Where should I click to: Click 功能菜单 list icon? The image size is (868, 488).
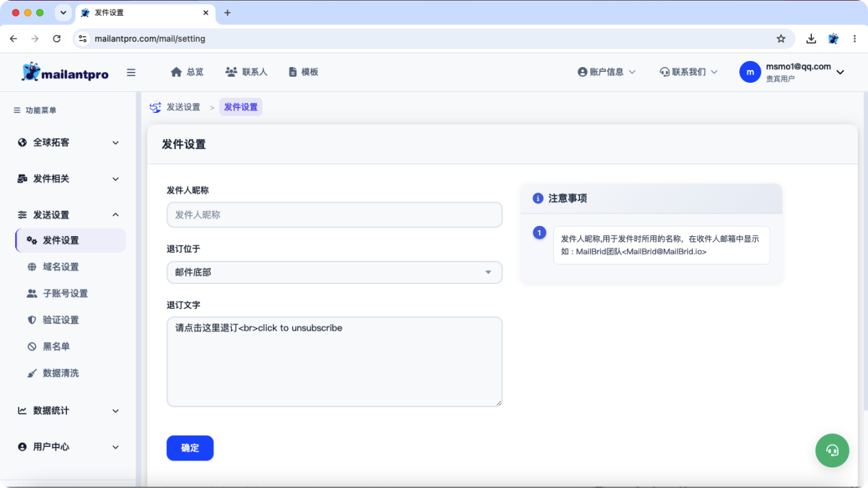tap(17, 110)
